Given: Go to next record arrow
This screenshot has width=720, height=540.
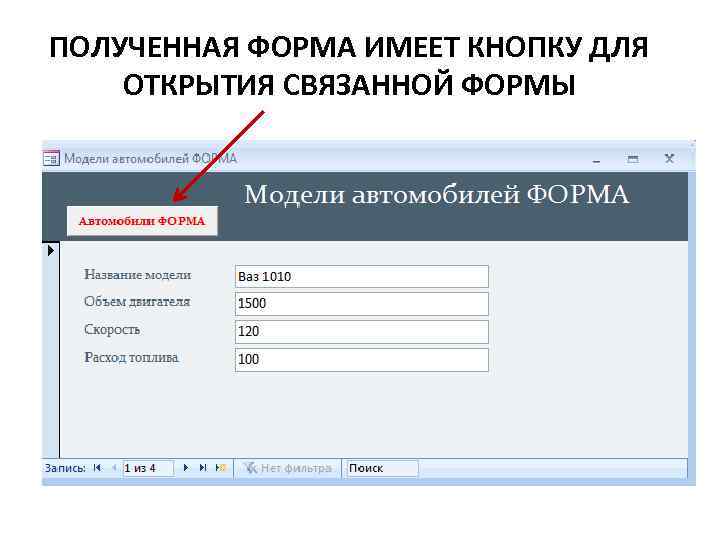Looking at the screenshot, I should pyautogui.click(x=186, y=468).
